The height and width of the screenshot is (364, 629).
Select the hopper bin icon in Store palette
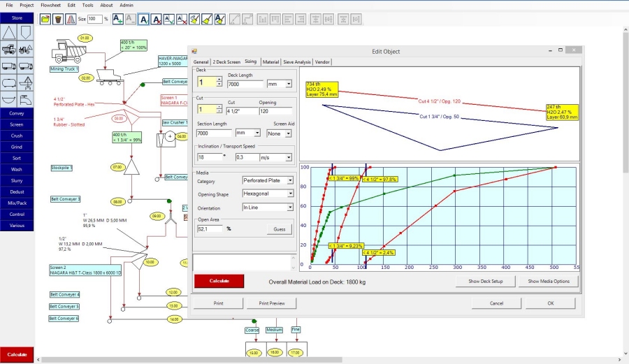[27, 32]
